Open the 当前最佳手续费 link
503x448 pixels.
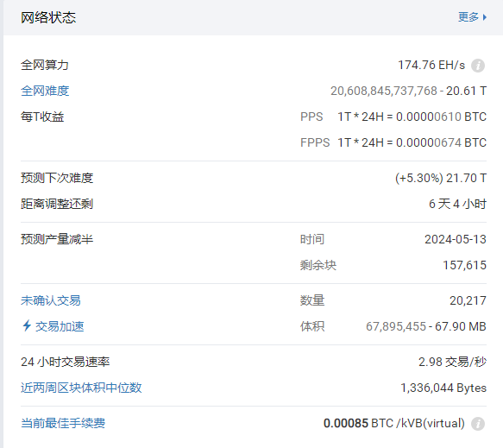click(x=63, y=423)
